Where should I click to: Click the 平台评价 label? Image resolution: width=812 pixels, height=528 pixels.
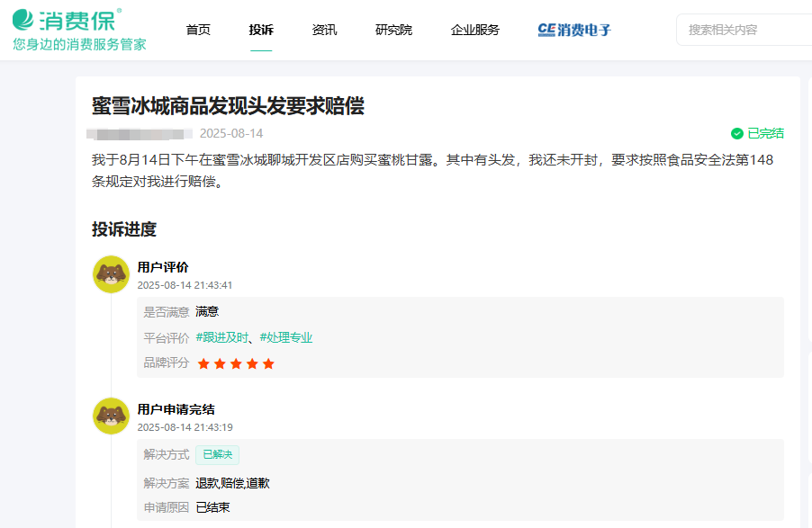click(x=167, y=338)
